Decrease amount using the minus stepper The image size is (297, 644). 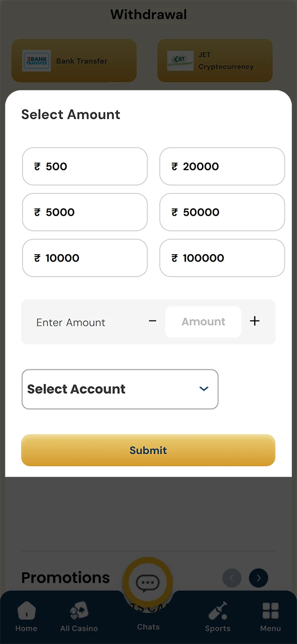pos(152,321)
